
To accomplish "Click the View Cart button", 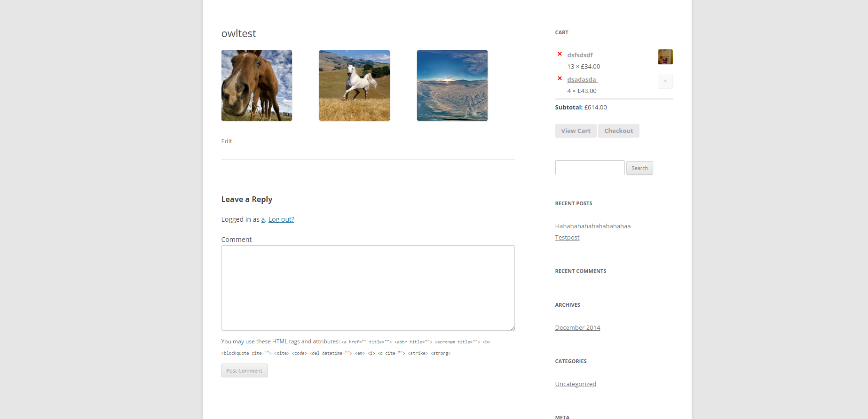I will (576, 131).
